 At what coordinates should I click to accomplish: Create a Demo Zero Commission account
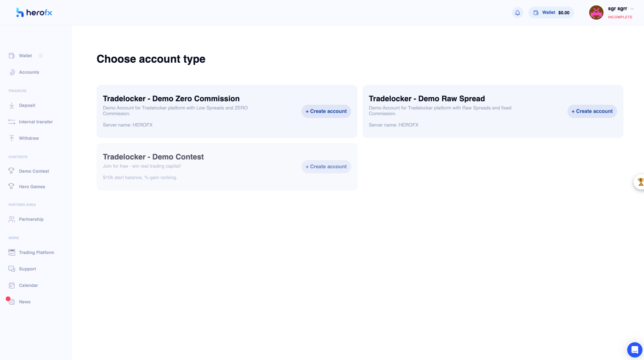coord(326,111)
